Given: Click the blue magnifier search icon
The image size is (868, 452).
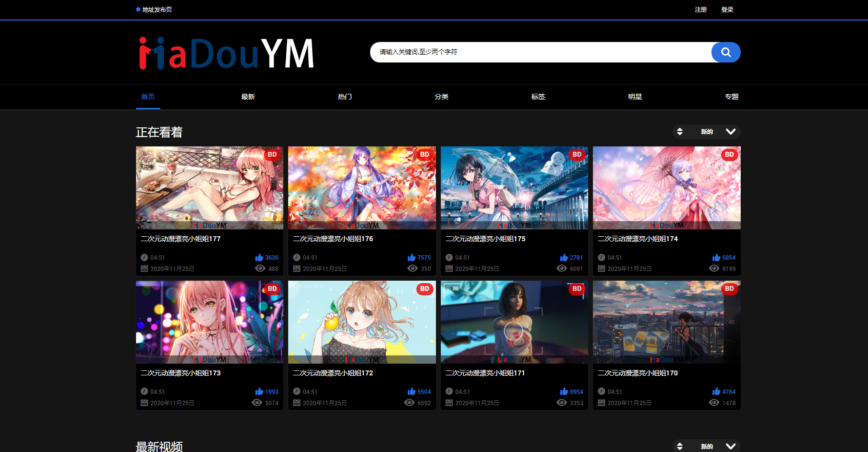Looking at the screenshot, I should [725, 52].
